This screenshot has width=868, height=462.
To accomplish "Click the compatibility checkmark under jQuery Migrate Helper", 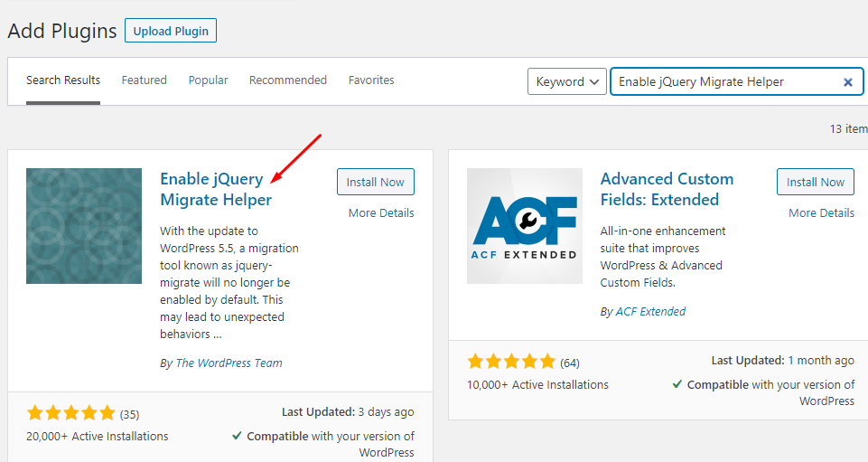I will (237, 436).
